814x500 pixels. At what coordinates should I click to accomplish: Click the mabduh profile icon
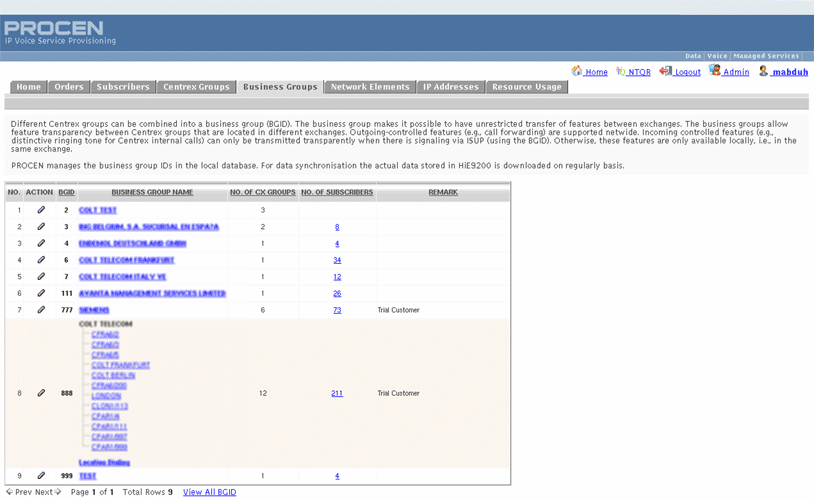[763, 71]
